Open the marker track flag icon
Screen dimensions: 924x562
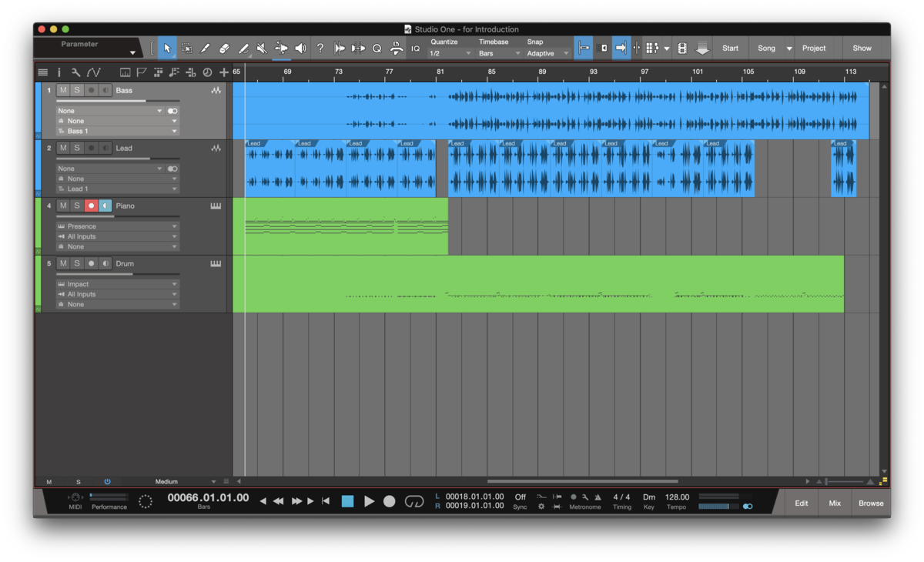(x=142, y=72)
